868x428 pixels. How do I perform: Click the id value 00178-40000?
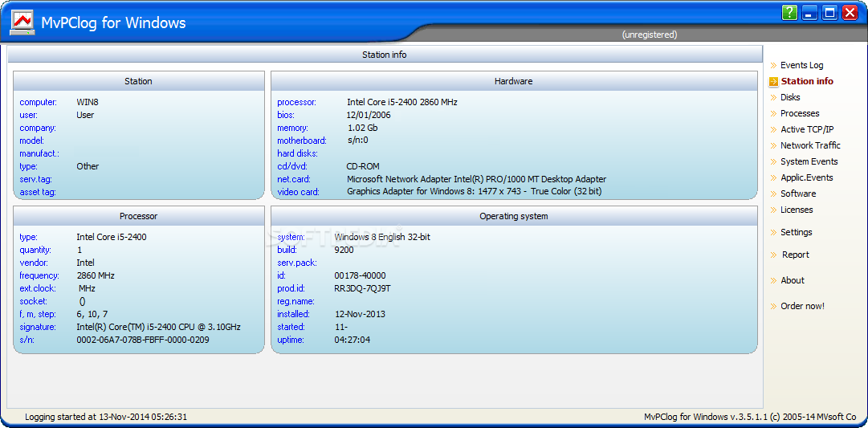coord(361,275)
